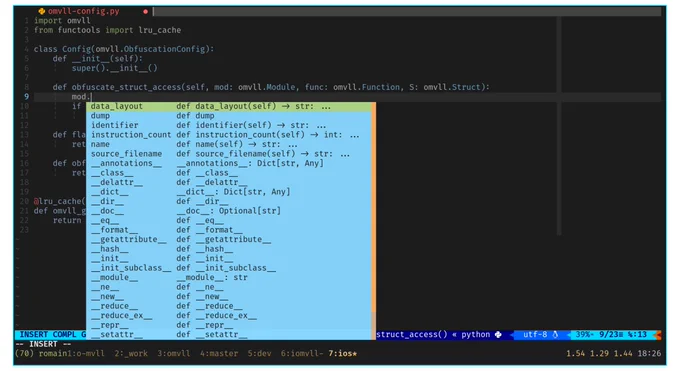Screen dimensions: 680x371
Task: Choose the name completion entry
Action: (x=229, y=144)
